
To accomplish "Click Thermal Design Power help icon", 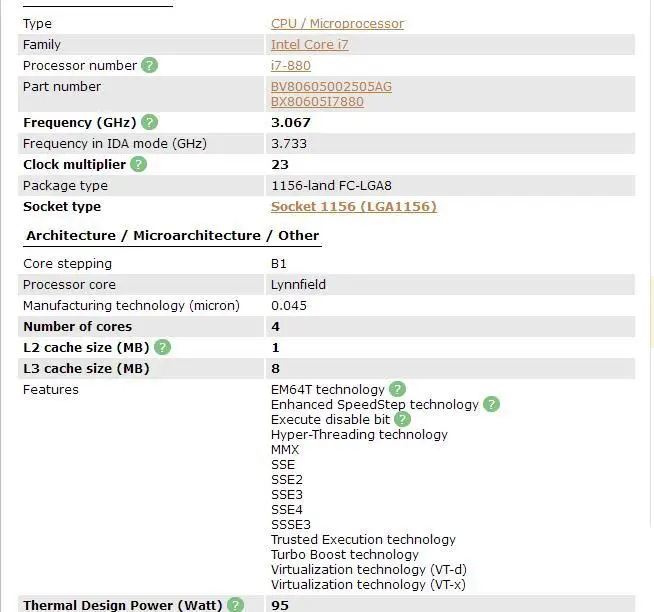I will 236,605.
